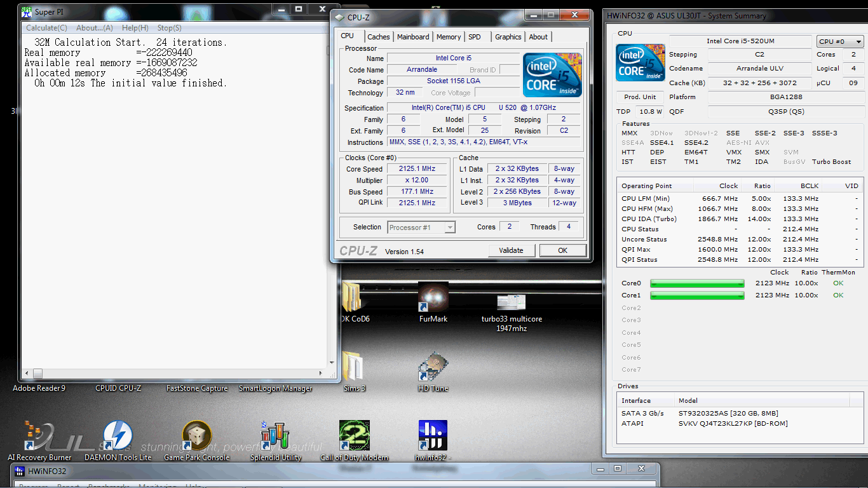Open the About...(A) menu in Super PI
Viewport: 868px width, 488px height.
click(95, 28)
